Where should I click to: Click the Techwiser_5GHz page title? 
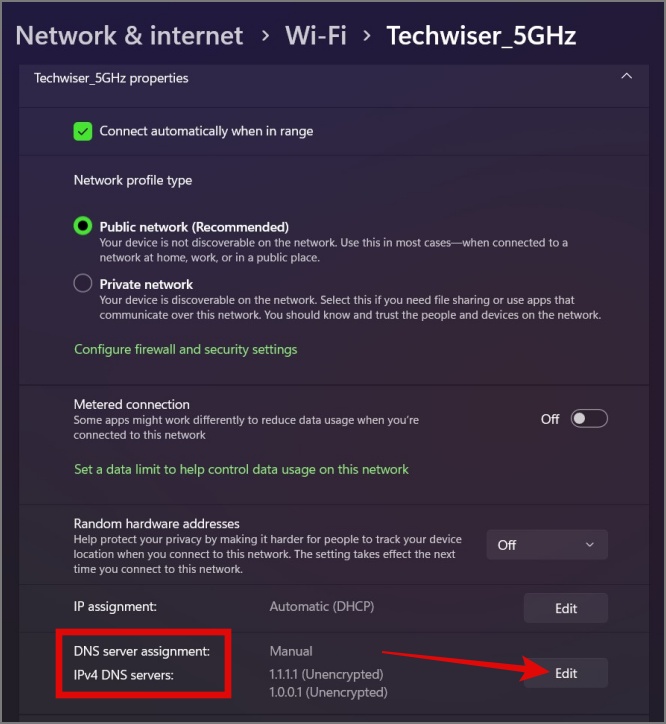(481, 36)
